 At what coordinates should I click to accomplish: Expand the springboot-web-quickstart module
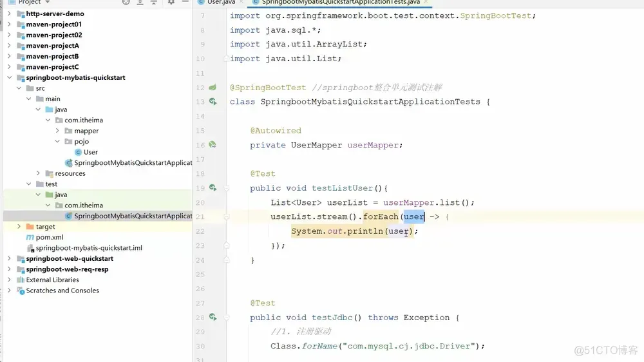(9, 258)
